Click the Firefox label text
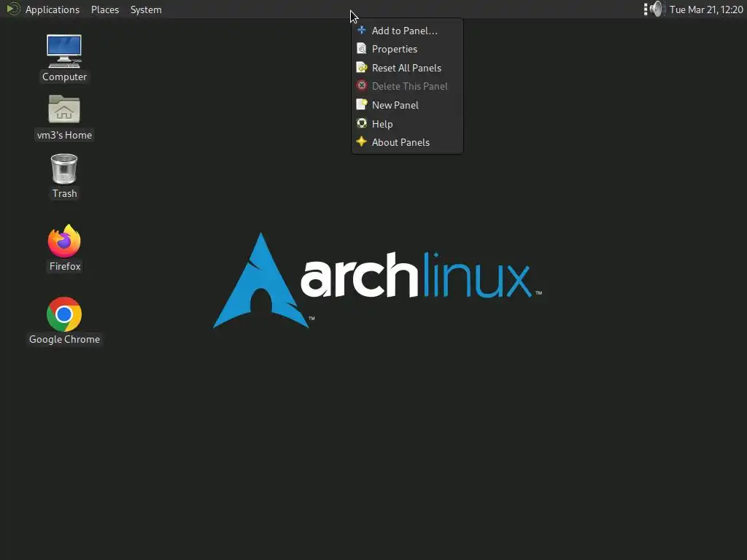The height and width of the screenshot is (560, 747). tap(65, 266)
